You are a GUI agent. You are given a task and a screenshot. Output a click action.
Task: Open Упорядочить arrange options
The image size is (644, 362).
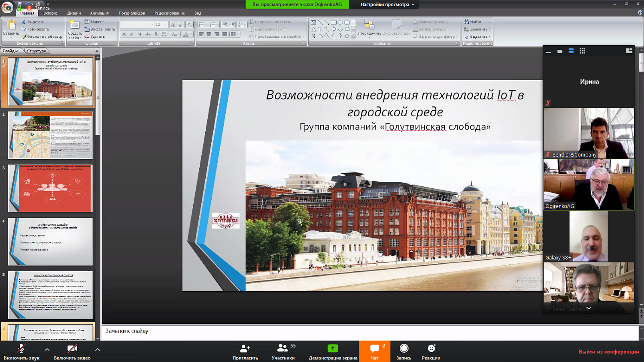click(x=369, y=28)
